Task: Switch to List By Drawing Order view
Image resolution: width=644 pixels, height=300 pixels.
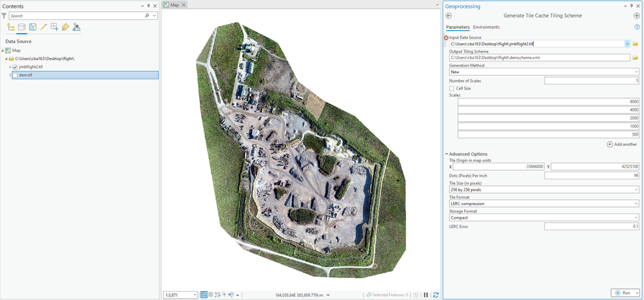Action: click(x=11, y=27)
